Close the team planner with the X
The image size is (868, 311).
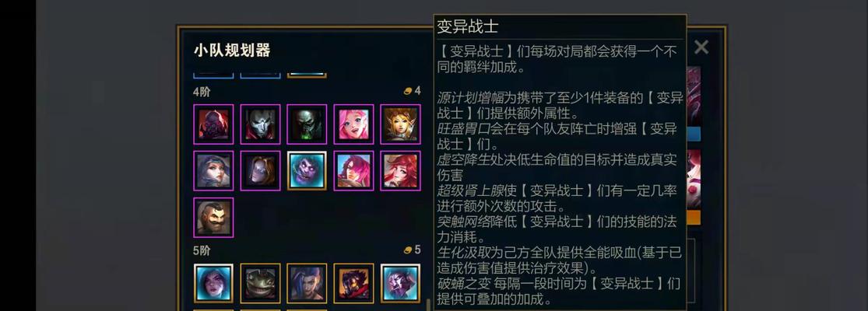(x=701, y=47)
